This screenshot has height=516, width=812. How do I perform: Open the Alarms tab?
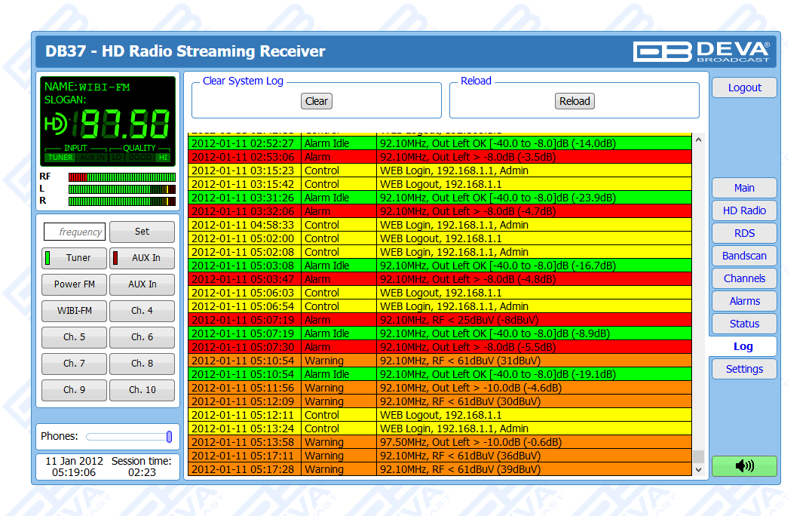(744, 301)
